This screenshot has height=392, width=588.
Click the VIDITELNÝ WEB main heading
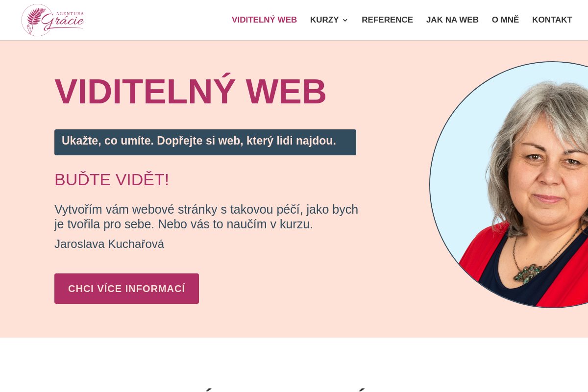click(191, 92)
